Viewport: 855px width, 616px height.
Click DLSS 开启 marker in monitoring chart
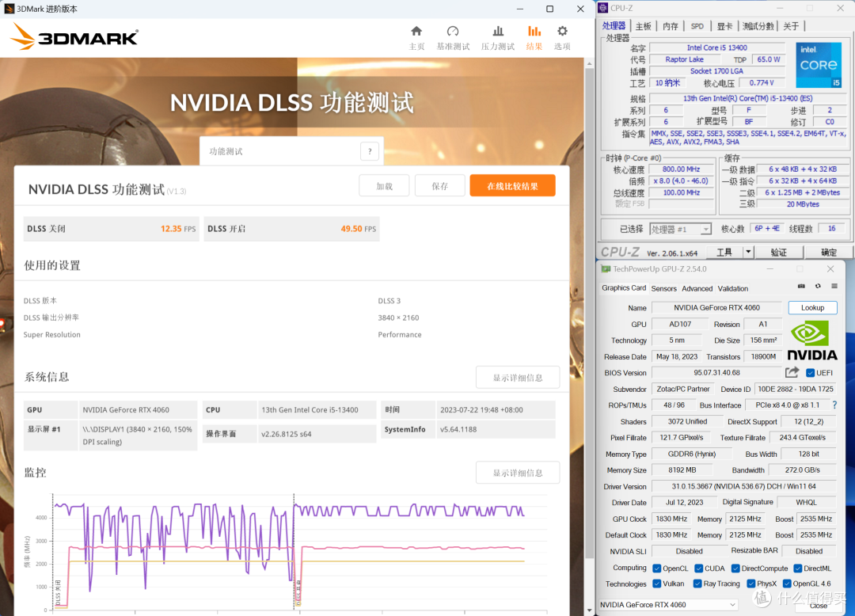tap(298, 594)
